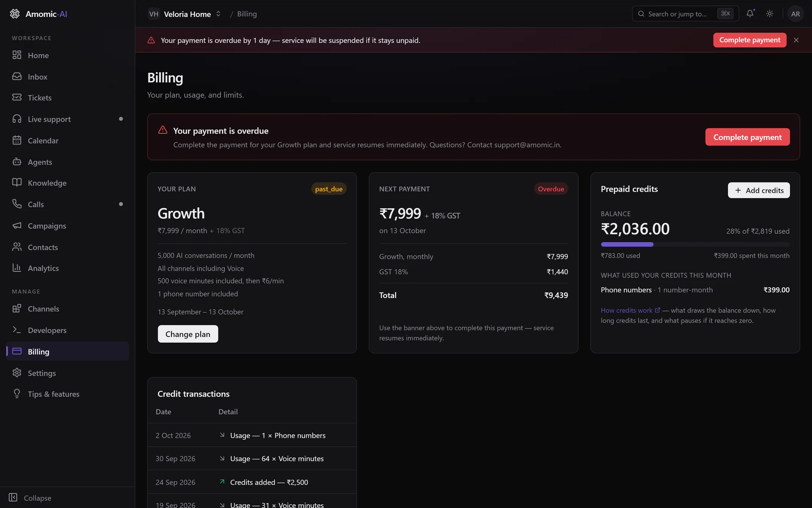Click the Change plan button
812x508 pixels.
point(188,334)
